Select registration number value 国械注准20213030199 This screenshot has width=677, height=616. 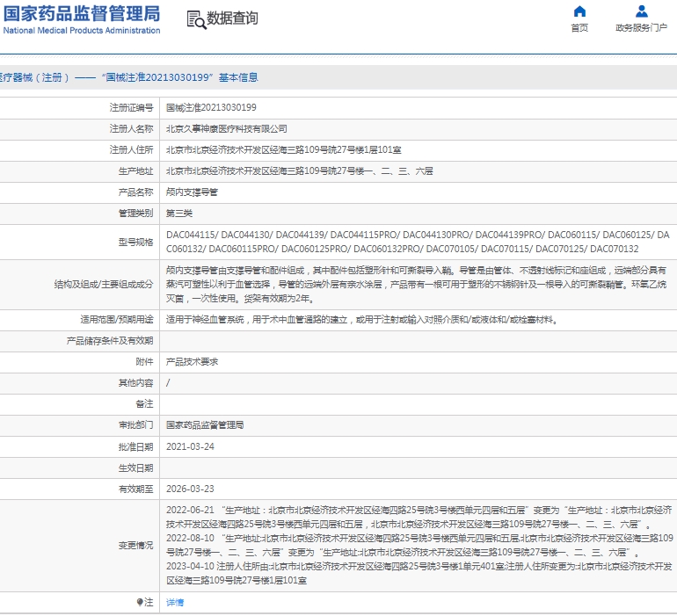point(211,107)
